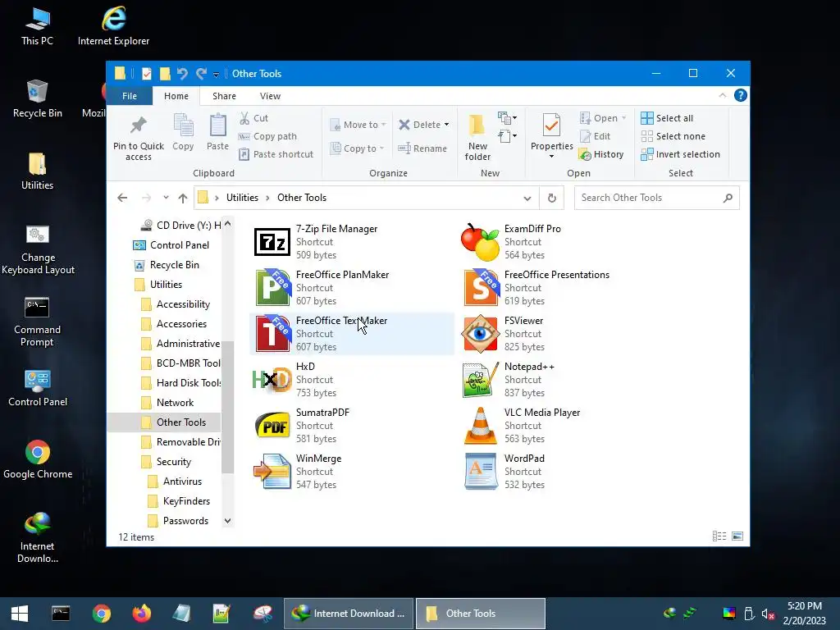
Task: Open the File menu tab
Action: click(x=130, y=96)
